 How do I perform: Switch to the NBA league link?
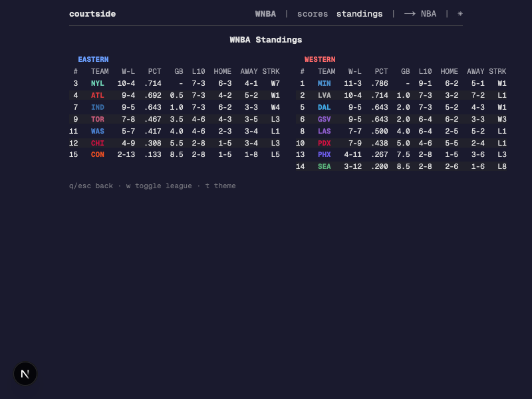pos(420,14)
